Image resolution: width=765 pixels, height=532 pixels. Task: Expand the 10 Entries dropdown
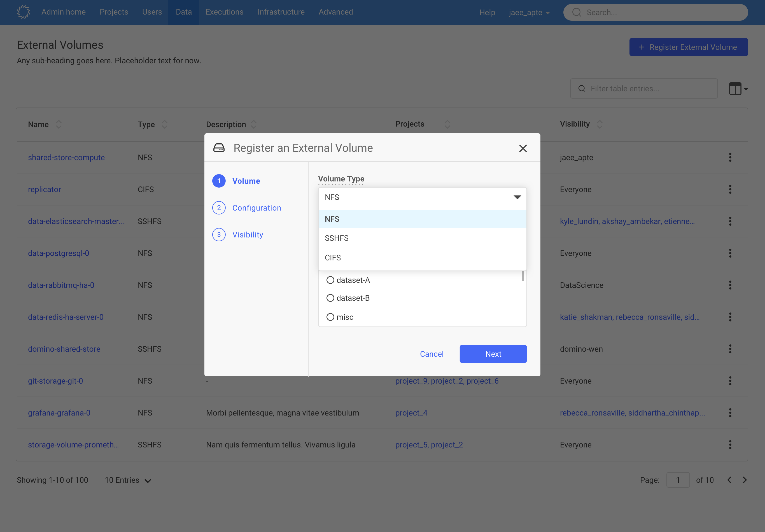[128, 480]
